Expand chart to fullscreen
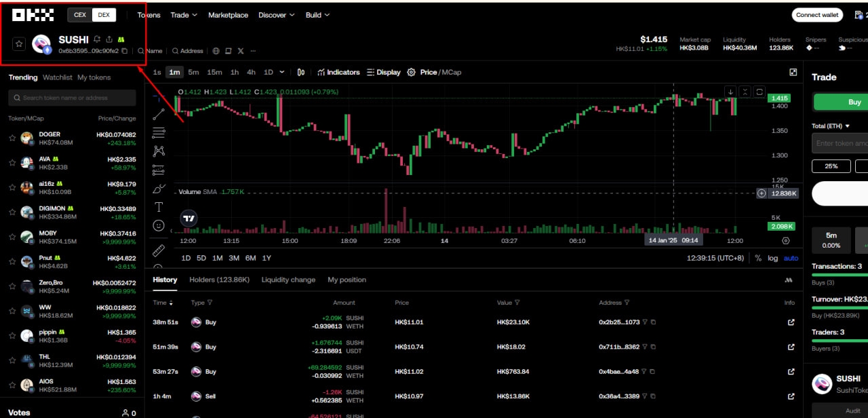The height and width of the screenshot is (418, 868). click(x=793, y=72)
